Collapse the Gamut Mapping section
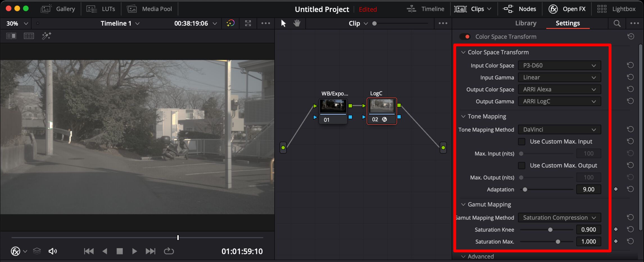This screenshot has height=262, width=644. [463, 205]
